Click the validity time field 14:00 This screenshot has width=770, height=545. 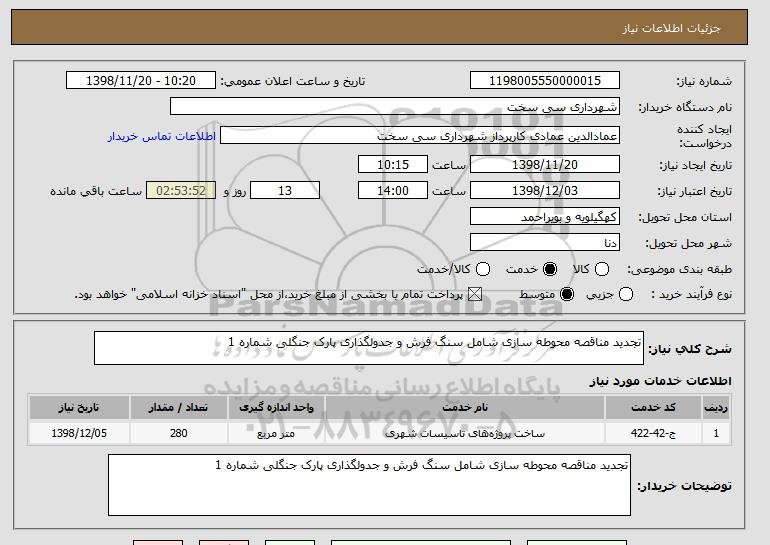[x=393, y=191]
